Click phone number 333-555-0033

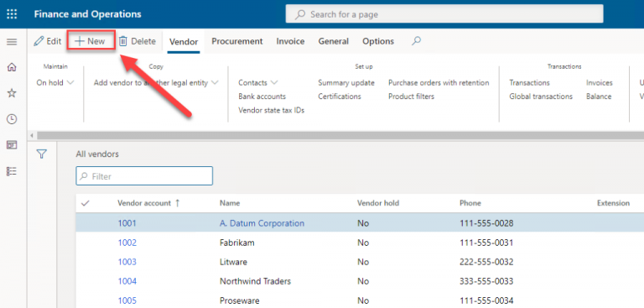tap(486, 281)
